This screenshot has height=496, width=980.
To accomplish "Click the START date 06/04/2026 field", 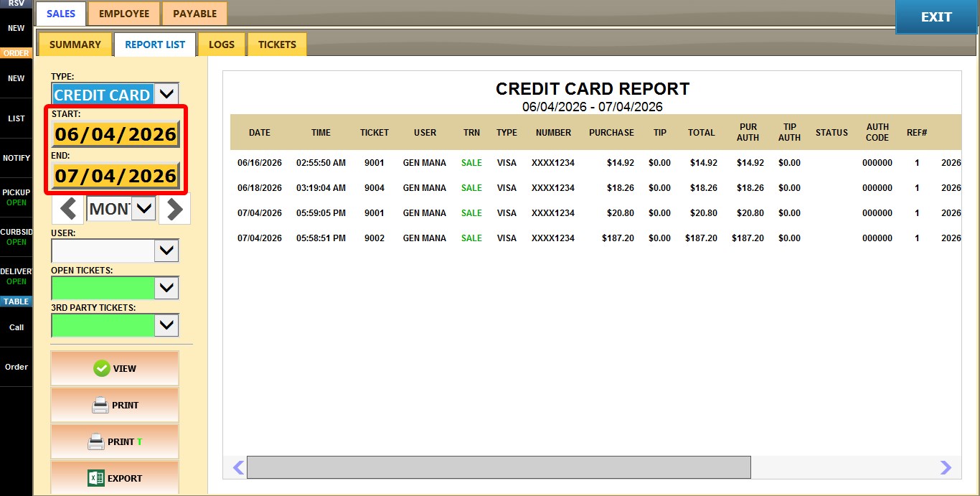I will 116,134.
